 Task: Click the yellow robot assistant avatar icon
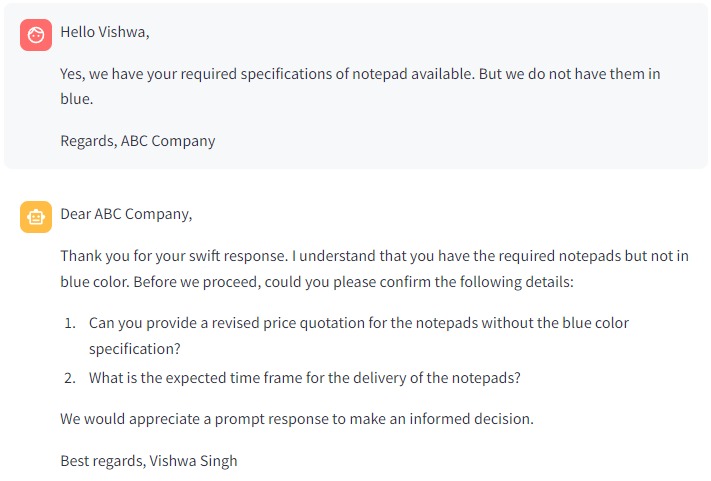[36, 217]
